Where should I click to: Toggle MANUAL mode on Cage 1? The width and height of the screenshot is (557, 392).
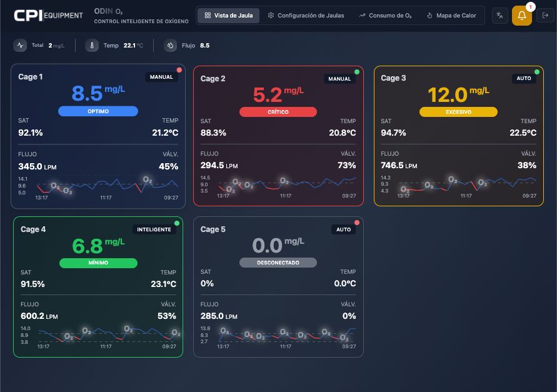pos(161,78)
